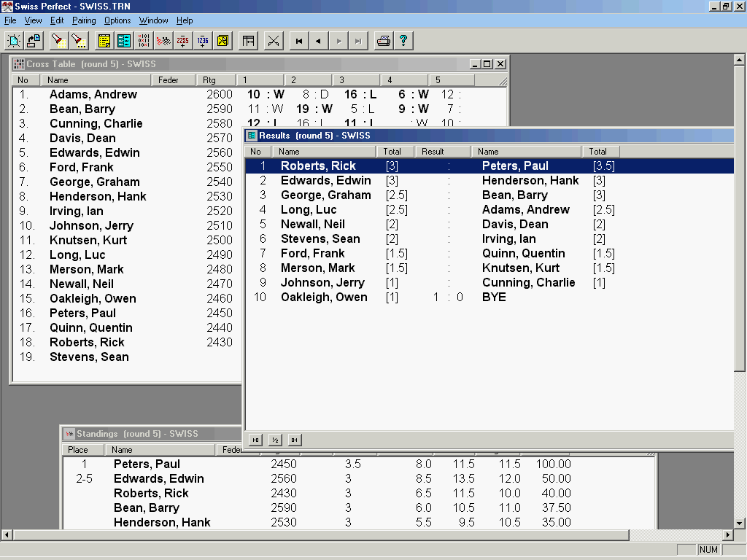Click the crossed swords pairing icon

pyautogui.click(x=274, y=41)
